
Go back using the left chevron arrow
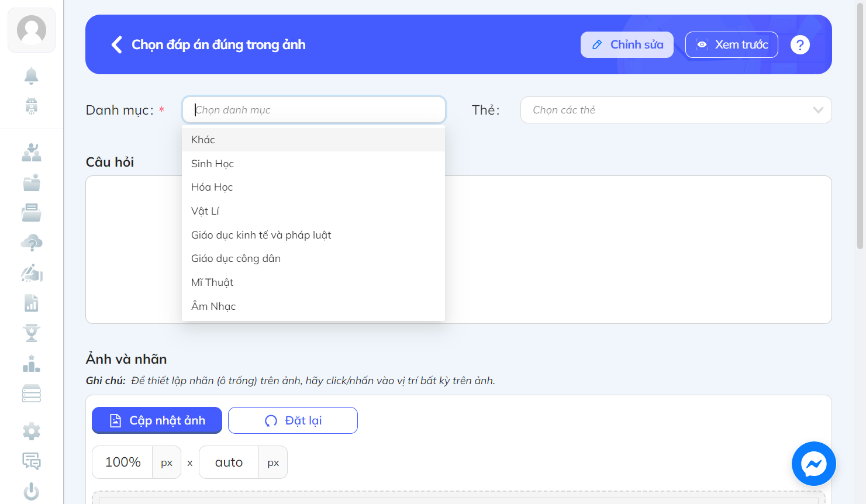pyautogui.click(x=117, y=44)
